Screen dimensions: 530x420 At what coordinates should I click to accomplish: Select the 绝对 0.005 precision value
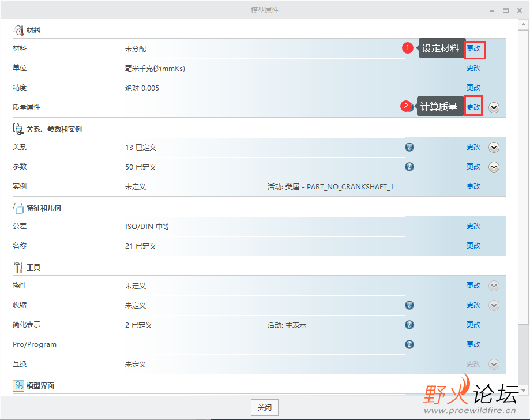(142, 88)
